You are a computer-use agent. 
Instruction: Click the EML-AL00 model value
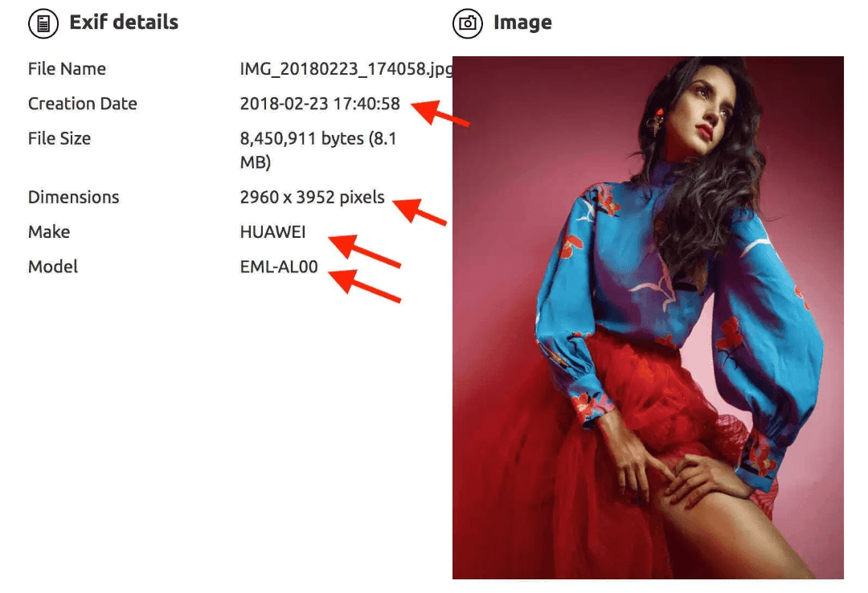279,267
